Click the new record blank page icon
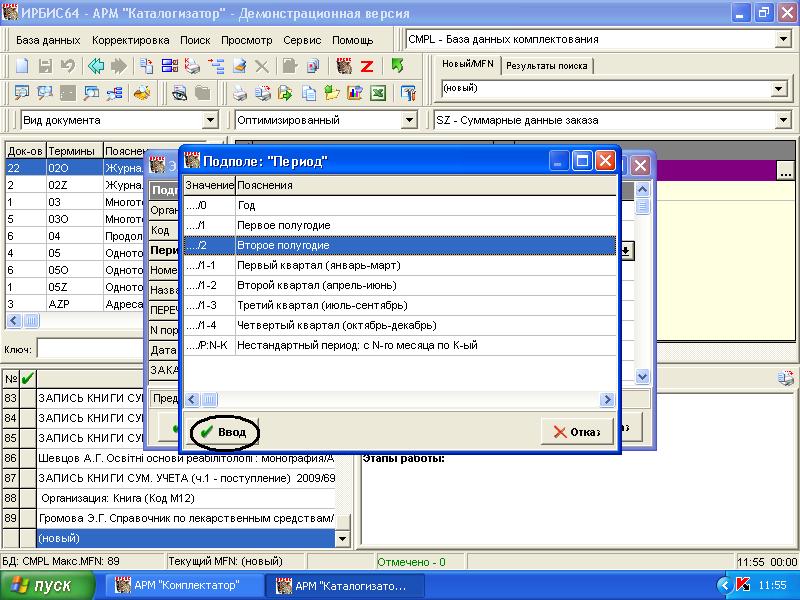This screenshot has width=800, height=600. click(x=20, y=66)
